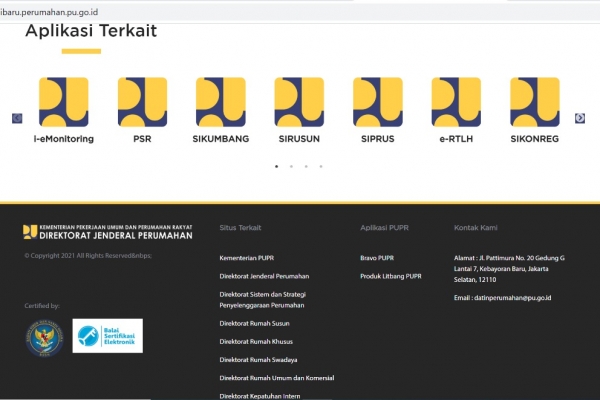Click the SIKONREG application icon
This screenshot has height=400, width=600.
(534, 102)
